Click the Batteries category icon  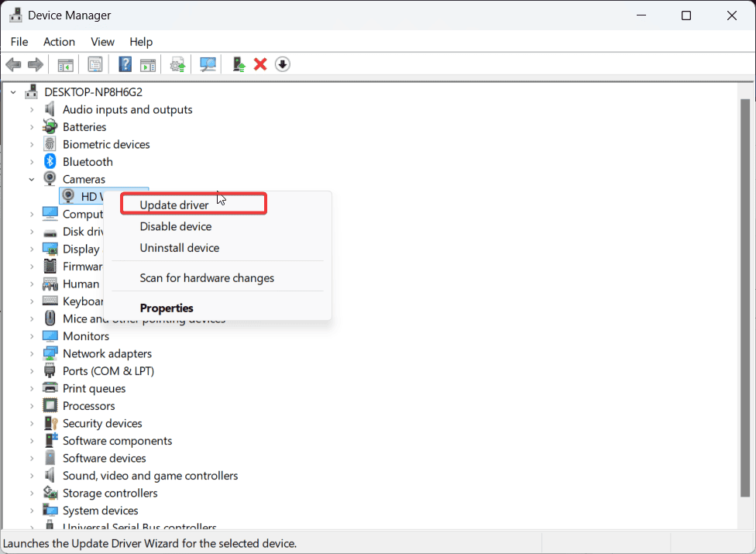coord(50,127)
